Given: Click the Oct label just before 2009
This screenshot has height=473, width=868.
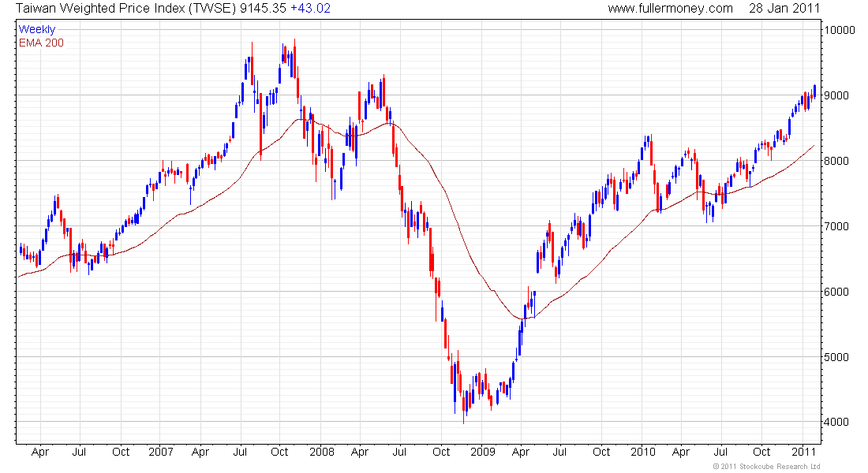Looking at the screenshot, I should (441, 452).
